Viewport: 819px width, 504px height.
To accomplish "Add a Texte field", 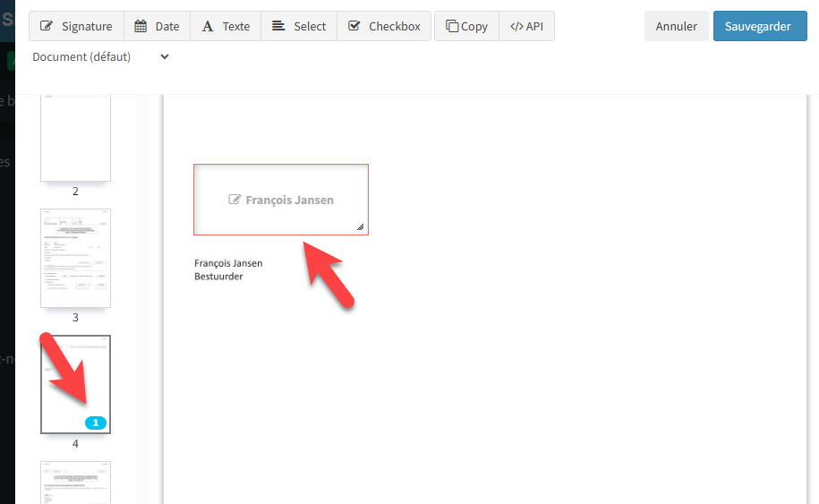I will point(226,26).
